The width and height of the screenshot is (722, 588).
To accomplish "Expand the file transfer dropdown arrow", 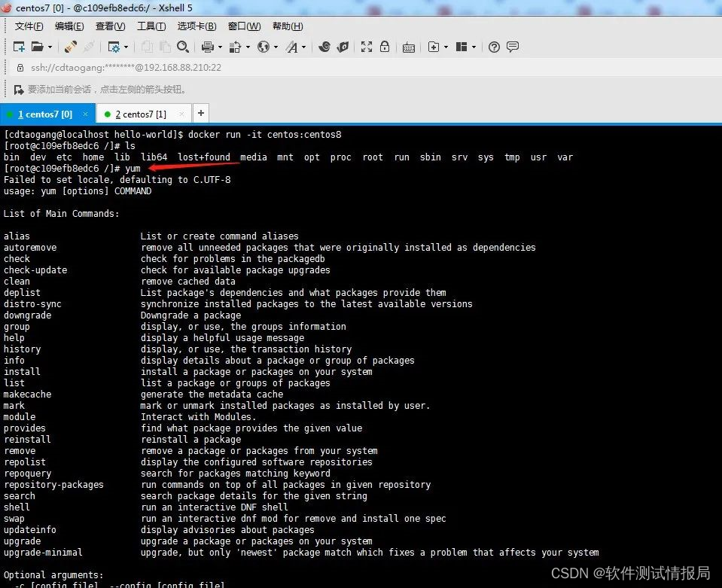I will [248, 47].
